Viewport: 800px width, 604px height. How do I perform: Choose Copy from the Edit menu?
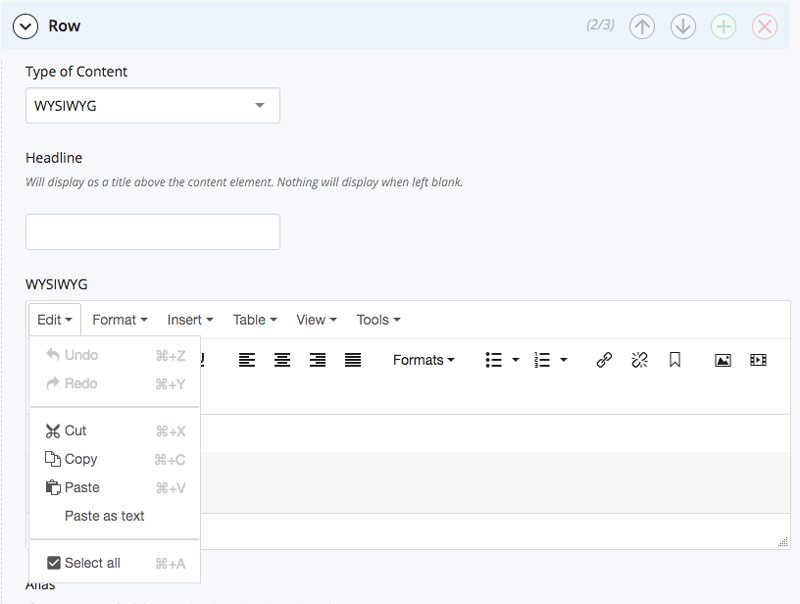115,460
